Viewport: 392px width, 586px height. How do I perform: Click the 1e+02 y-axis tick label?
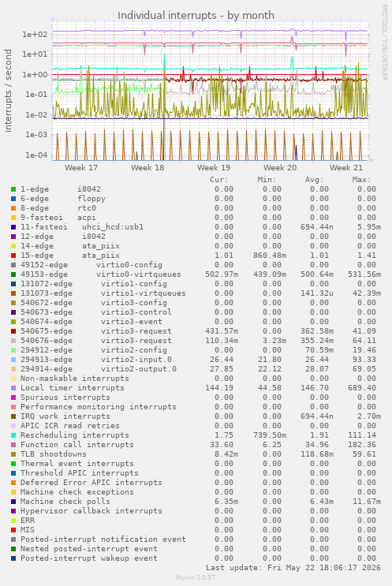coord(35,35)
